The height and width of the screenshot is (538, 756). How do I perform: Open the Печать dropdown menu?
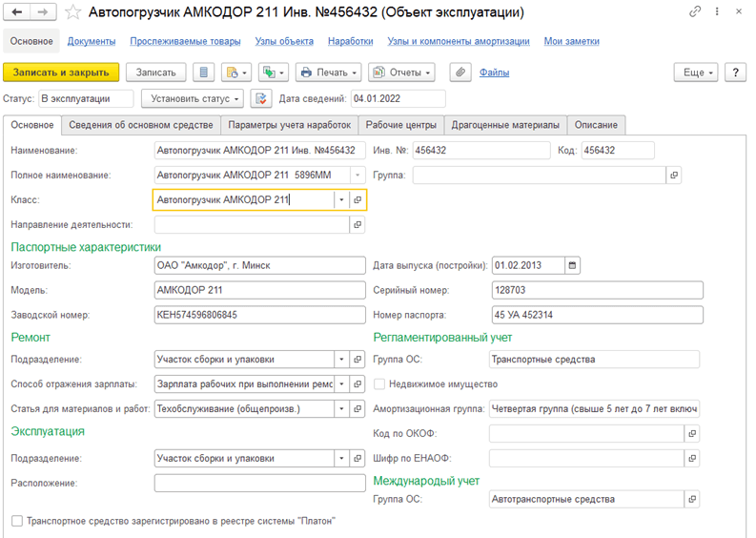coord(329,72)
